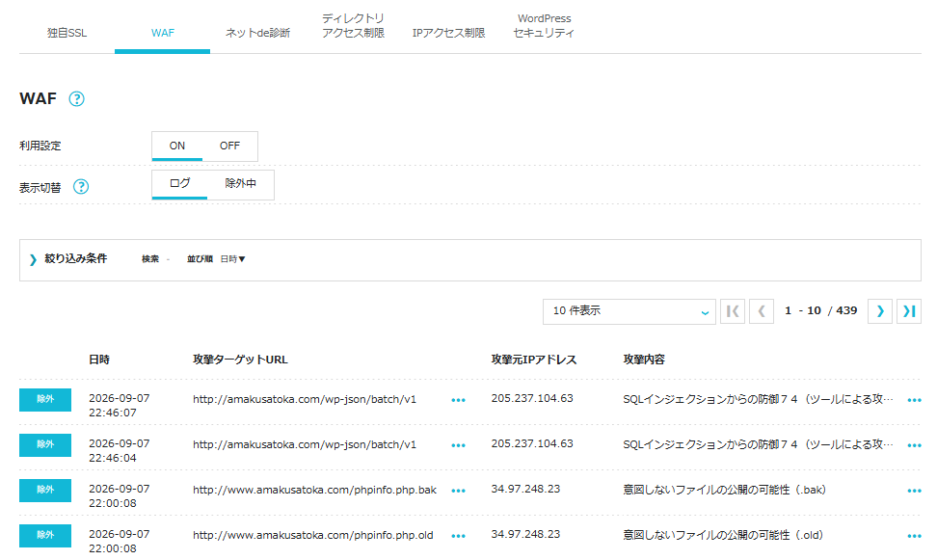Turn WAF 利用設定 to ON

coord(176,146)
